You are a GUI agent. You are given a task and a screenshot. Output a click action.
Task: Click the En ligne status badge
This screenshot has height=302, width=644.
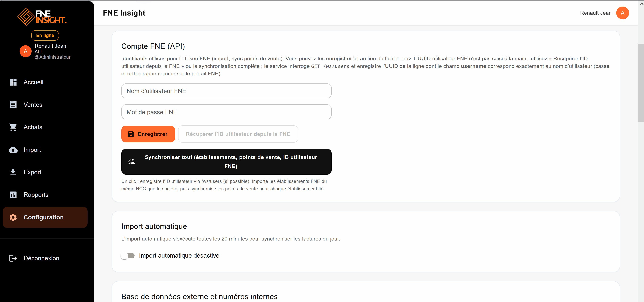coord(45,35)
